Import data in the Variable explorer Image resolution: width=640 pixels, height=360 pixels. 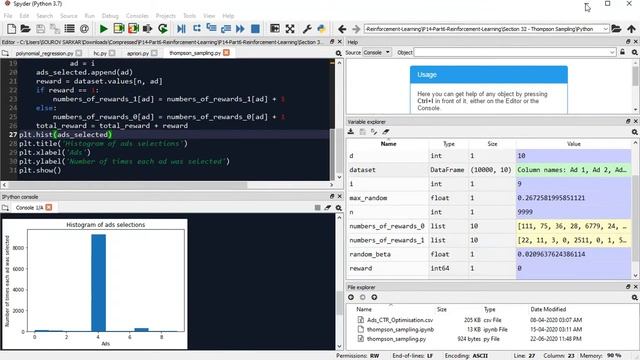click(x=351, y=131)
